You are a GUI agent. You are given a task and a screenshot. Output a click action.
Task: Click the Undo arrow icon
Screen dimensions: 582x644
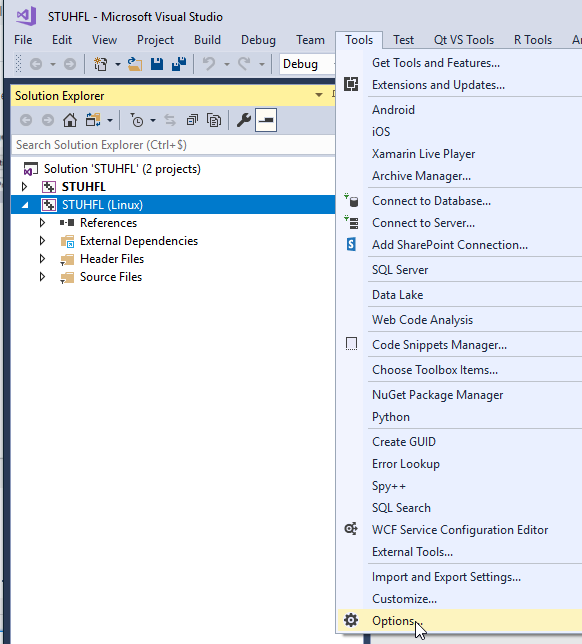click(x=209, y=64)
